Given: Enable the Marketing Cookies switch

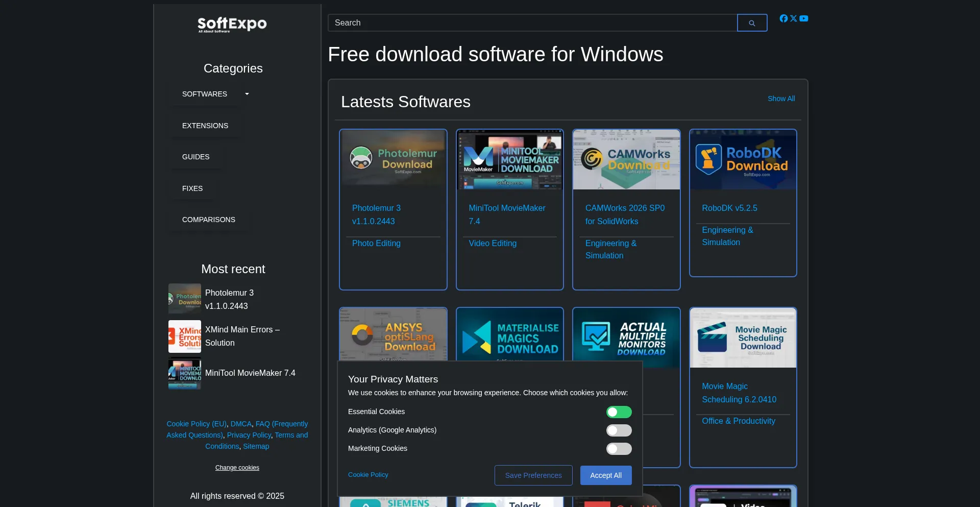Looking at the screenshot, I should click(x=619, y=449).
